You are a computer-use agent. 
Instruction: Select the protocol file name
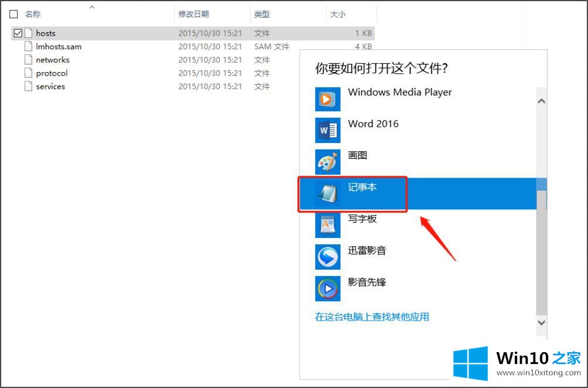(52, 73)
